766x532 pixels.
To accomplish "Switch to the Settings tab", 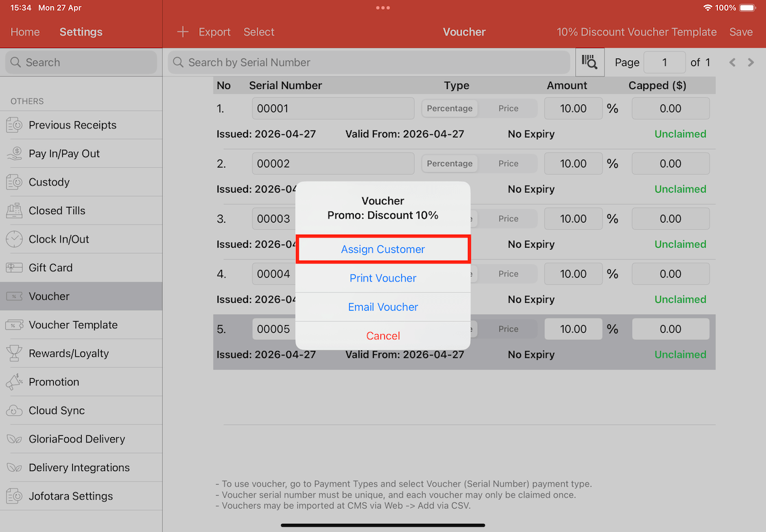I will (81, 32).
